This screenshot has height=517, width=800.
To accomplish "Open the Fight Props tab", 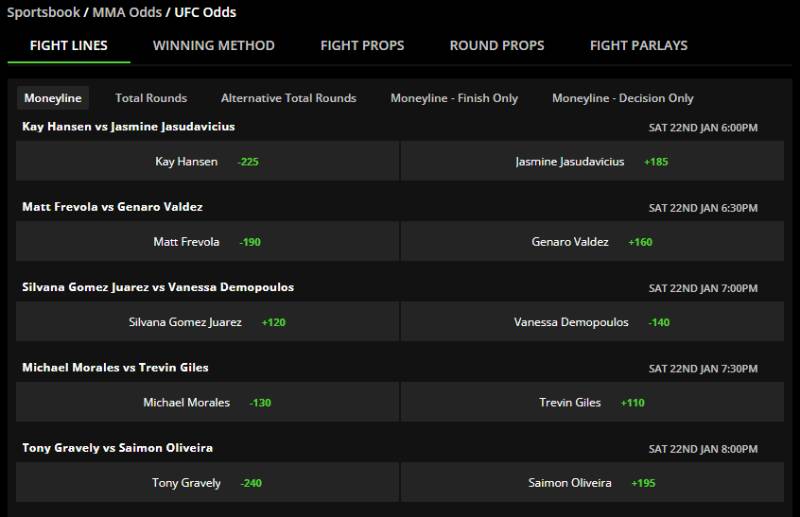I will pyautogui.click(x=362, y=45).
